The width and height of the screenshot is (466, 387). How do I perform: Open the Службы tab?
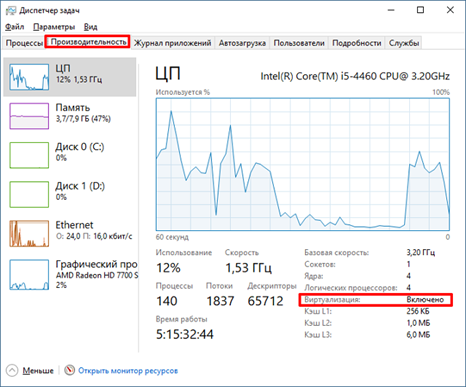[x=404, y=43]
